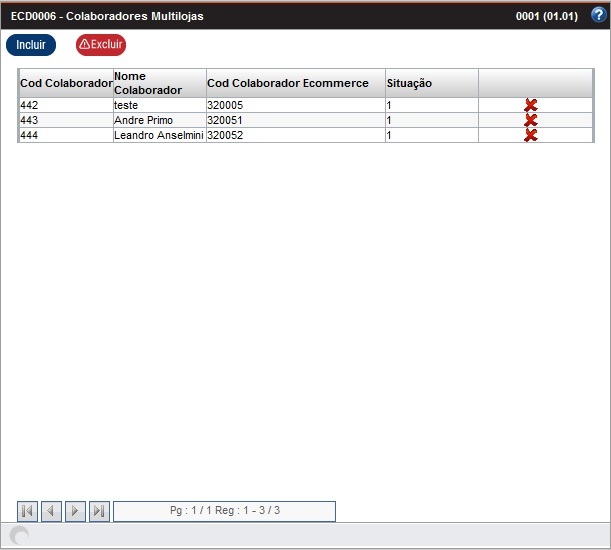Delete the row for Andre Primo
This screenshot has height=550, width=611.
pos(531,120)
